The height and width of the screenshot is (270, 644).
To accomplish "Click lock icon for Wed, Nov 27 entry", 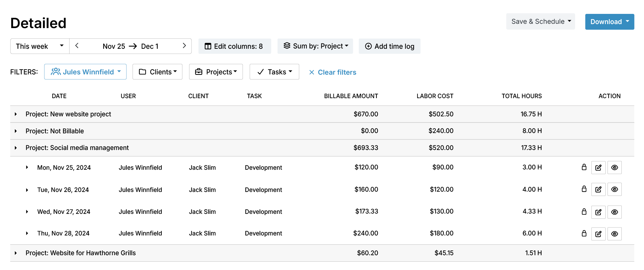I will pos(584,211).
